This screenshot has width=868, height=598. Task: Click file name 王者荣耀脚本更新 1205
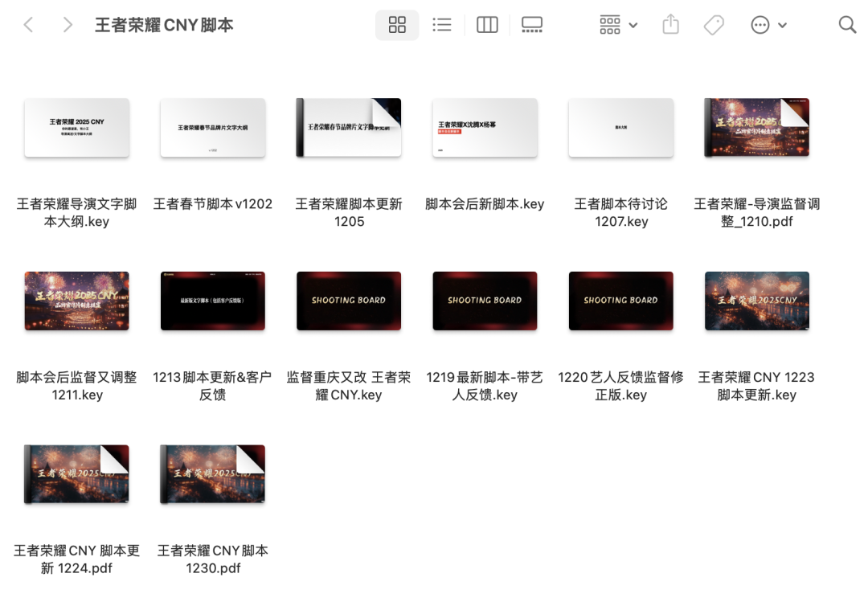[349, 213]
